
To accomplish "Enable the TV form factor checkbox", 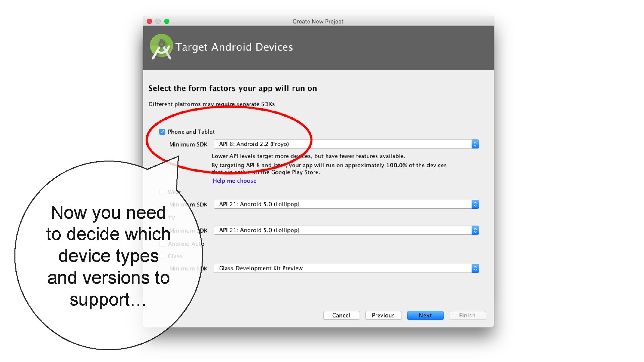I will (x=162, y=218).
